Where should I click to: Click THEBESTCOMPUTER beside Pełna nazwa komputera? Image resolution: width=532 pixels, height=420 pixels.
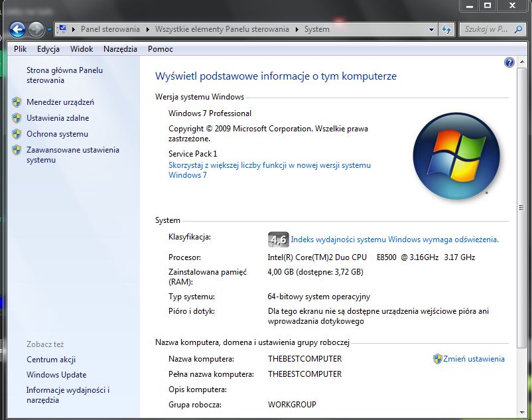pyautogui.click(x=304, y=374)
